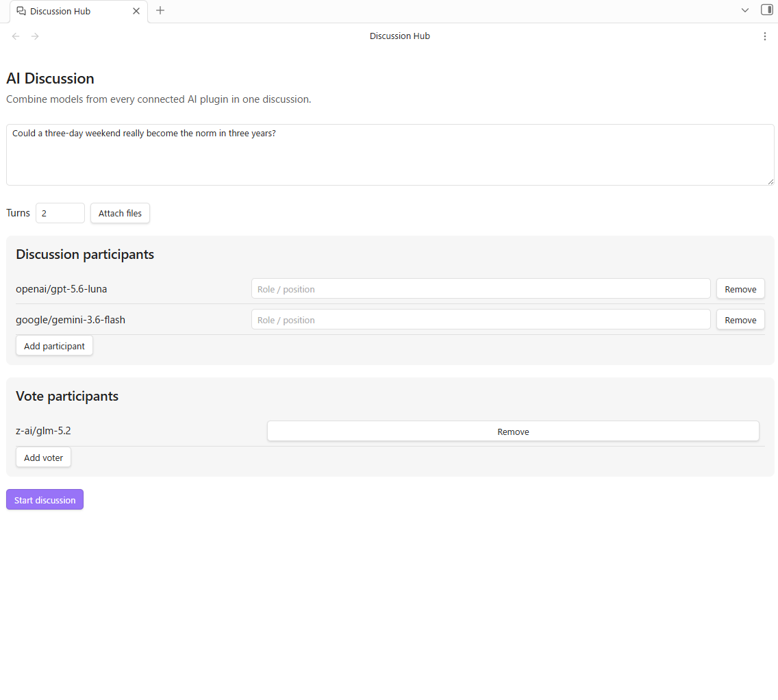Remove the google/gemini-3.6-flash participant
Image resolution: width=778 pixels, height=700 pixels.
[740, 319]
